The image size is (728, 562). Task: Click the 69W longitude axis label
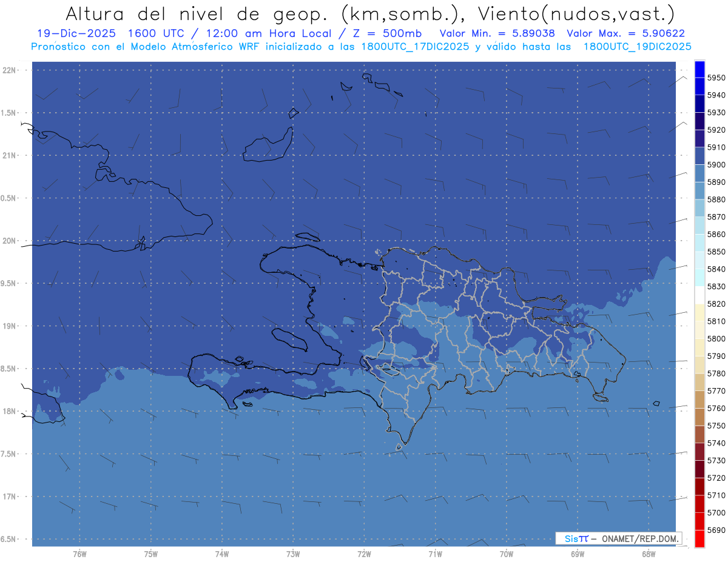coord(577,554)
